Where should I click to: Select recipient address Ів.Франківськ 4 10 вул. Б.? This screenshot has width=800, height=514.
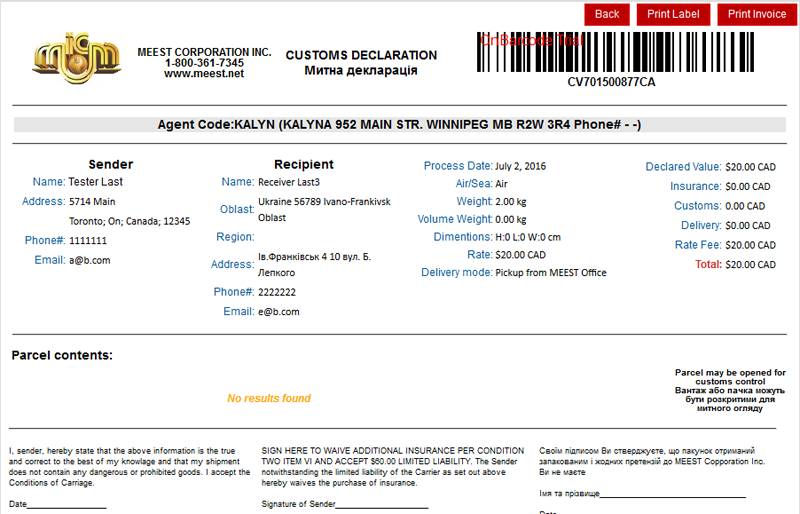[314, 257]
